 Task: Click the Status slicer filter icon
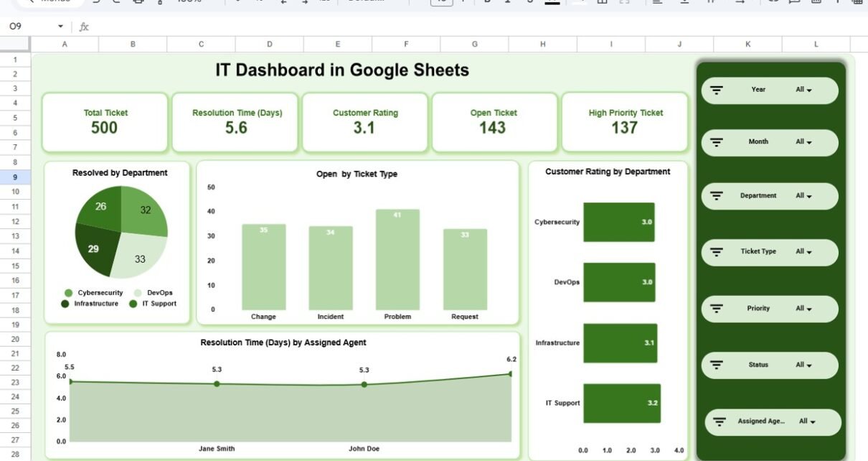pyautogui.click(x=716, y=365)
